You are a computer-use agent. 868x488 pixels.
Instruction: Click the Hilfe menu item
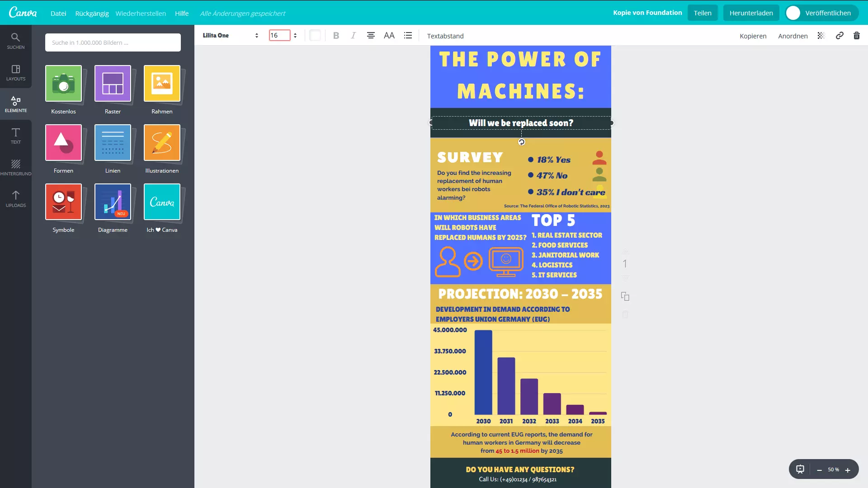[x=182, y=13]
